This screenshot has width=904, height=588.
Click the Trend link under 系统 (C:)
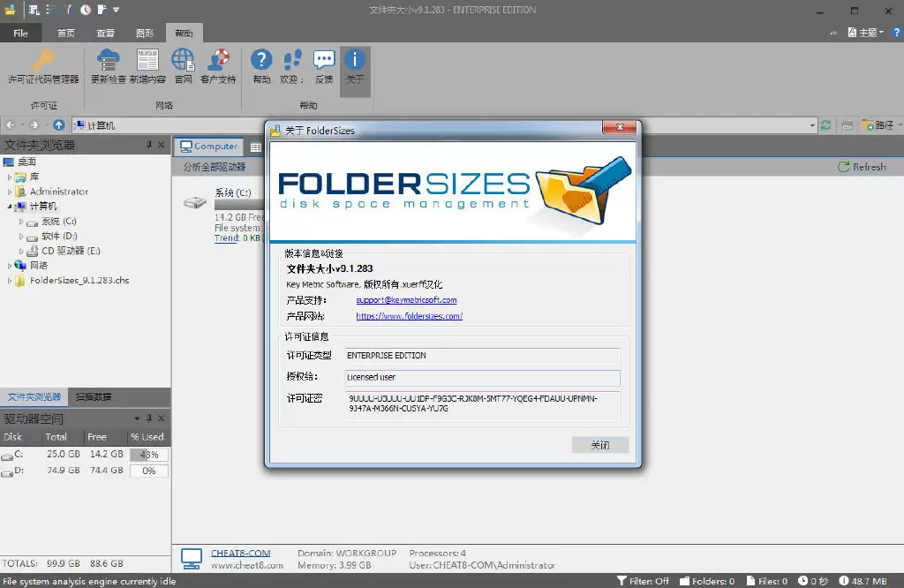[x=227, y=238]
